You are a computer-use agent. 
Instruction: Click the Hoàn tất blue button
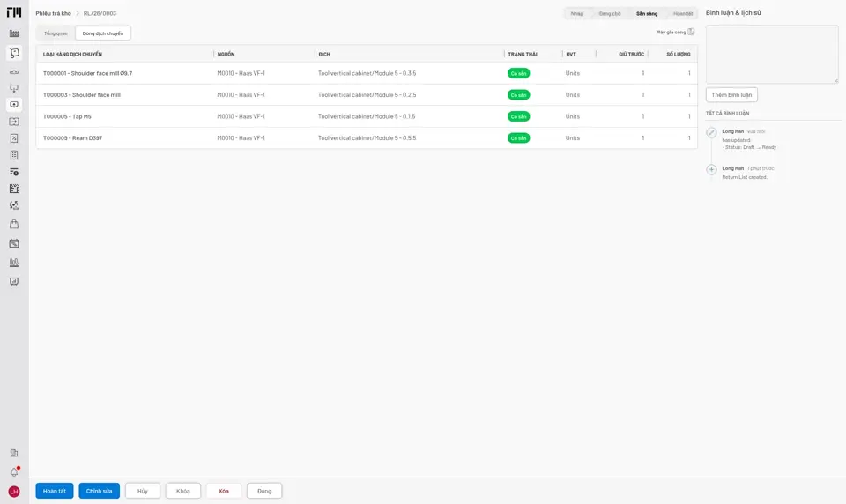[x=55, y=491]
